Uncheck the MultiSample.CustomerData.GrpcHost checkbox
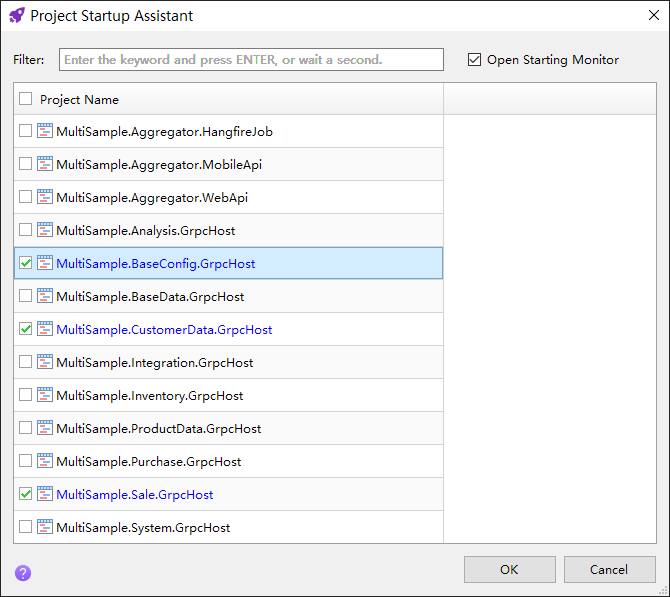670x597 pixels. click(26, 329)
